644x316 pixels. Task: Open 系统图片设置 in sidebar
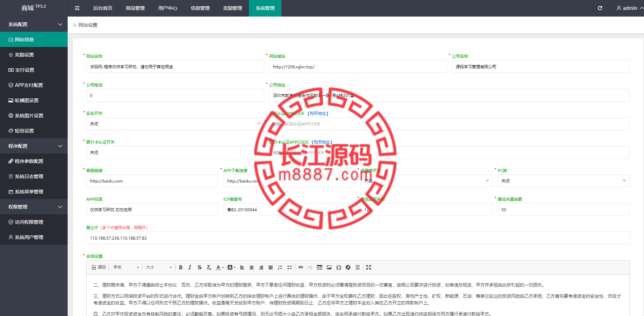(x=34, y=116)
